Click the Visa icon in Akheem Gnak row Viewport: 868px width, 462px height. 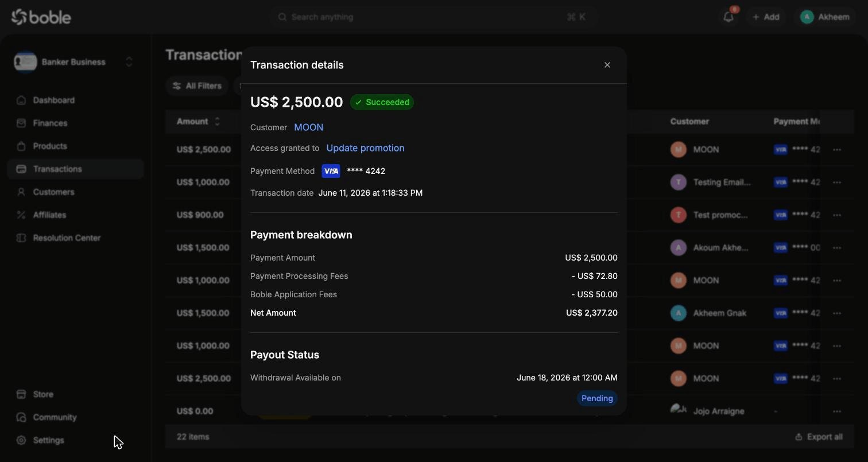coord(781,313)
